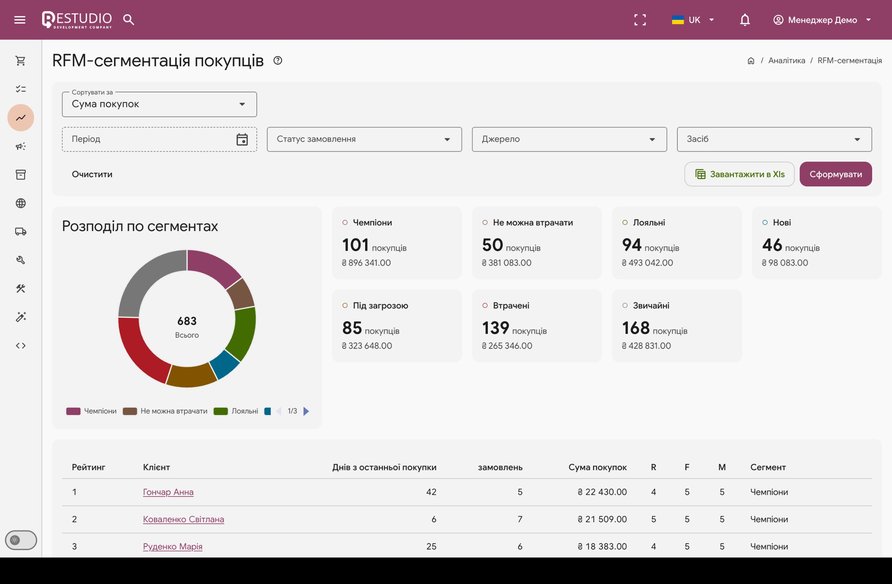This screenshot has width=892, height=584.
Task: Click the Рейтинг column header
Action: point(88,467)
